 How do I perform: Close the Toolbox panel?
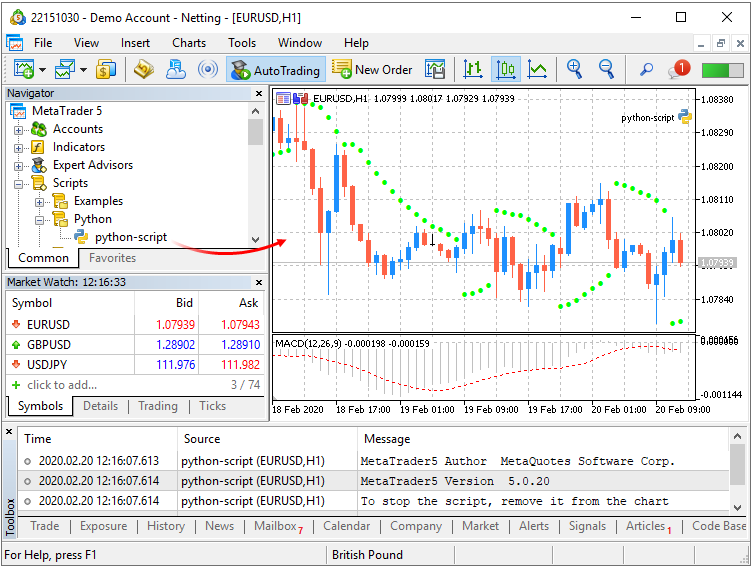click(9, 432)
